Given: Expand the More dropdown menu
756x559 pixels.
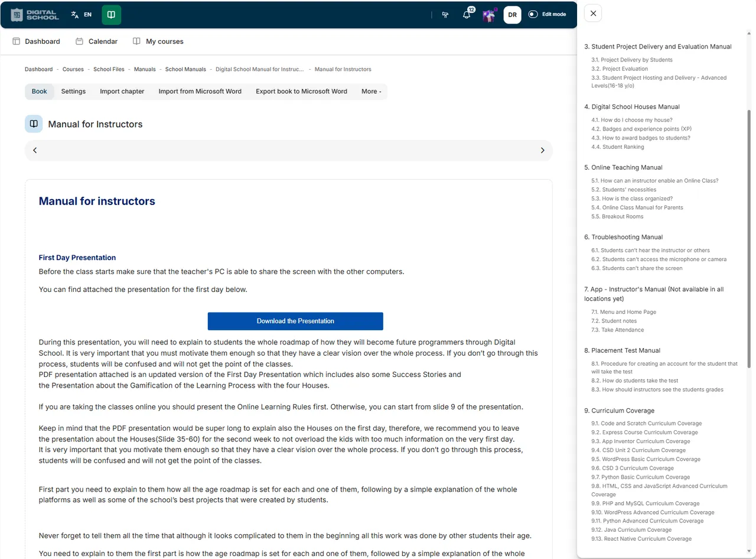Looking at the screenshot, I should (372, 92).
